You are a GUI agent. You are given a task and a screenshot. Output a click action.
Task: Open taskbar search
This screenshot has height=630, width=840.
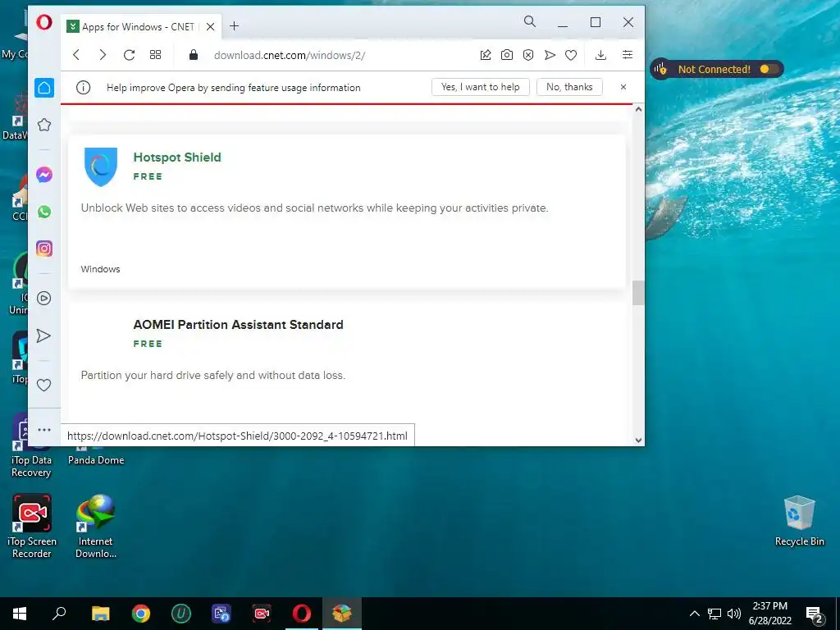59,614
